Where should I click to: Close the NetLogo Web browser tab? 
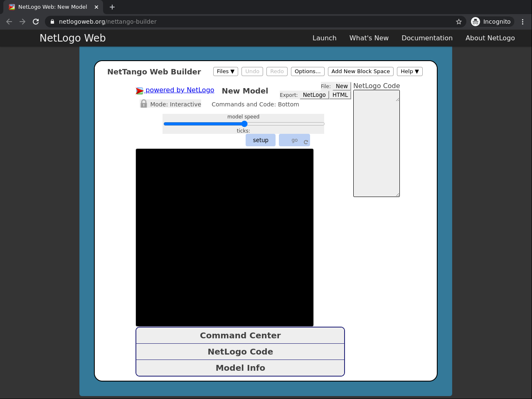pyautogui.click(x=96, y=7)
